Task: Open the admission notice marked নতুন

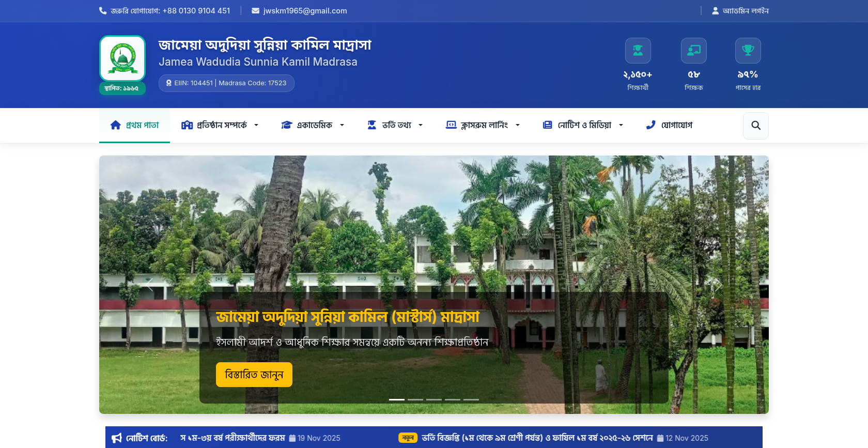Action: (537, 438)
